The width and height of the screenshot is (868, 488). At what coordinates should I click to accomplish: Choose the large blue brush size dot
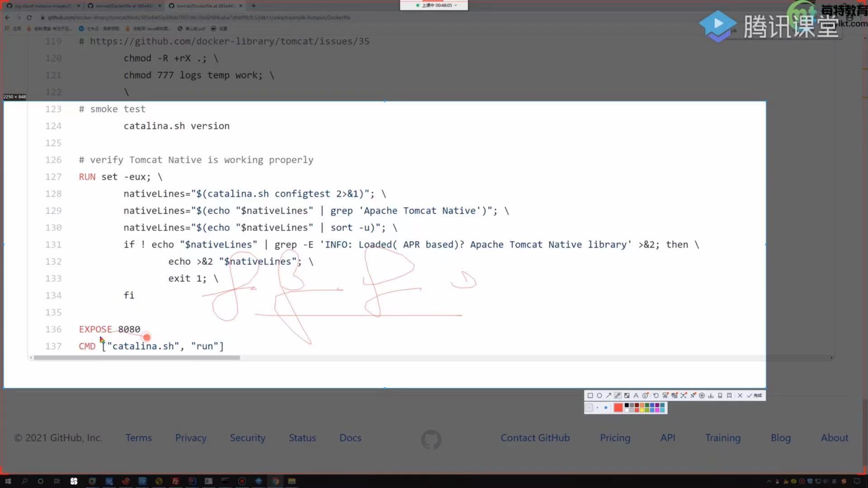[x=606, y=408]
